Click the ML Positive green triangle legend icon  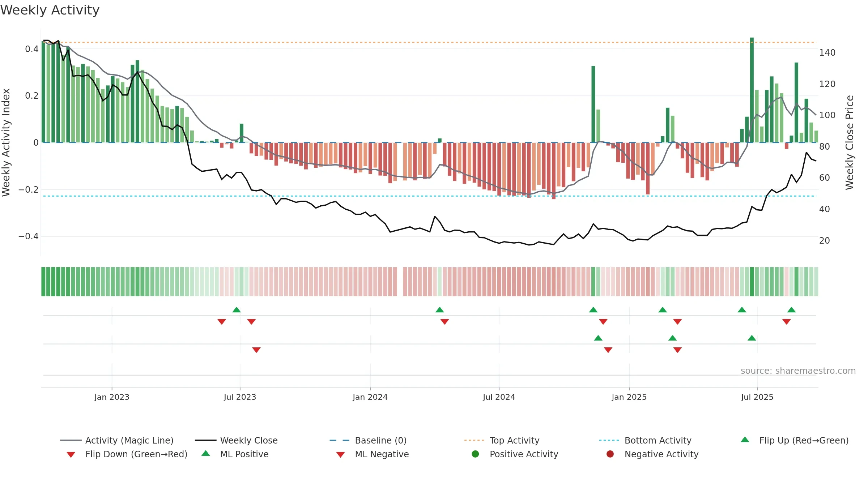click(206, 453)
